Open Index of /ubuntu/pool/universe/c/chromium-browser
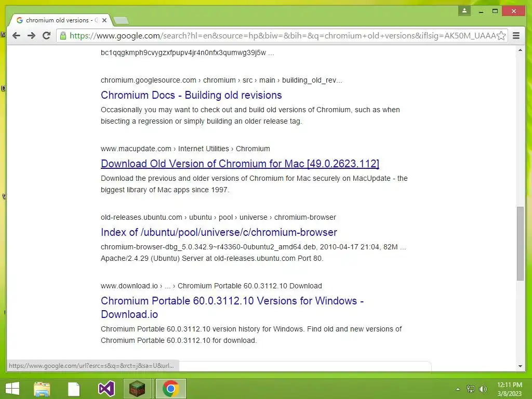 [219, 232]
